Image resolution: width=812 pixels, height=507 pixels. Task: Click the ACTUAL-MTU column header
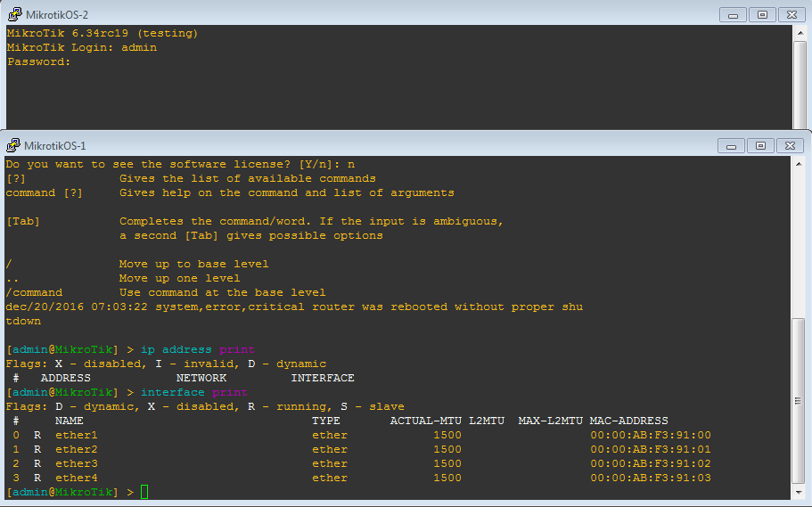point(426,421)
